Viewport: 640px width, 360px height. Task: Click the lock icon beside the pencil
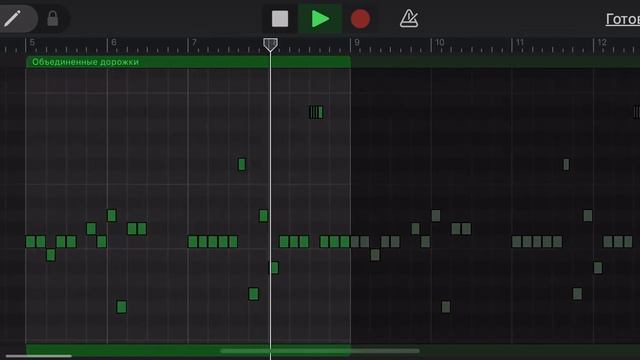tap(53, 19)
